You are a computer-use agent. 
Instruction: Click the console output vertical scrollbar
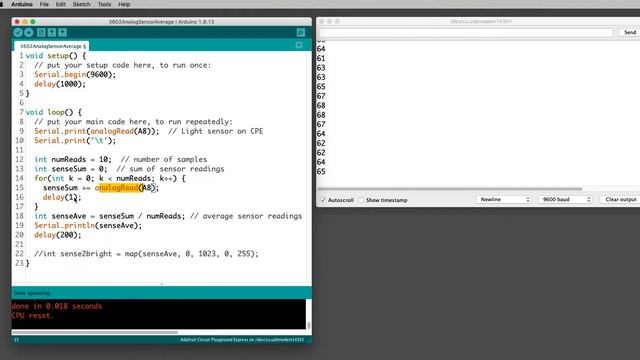point(309,325)
